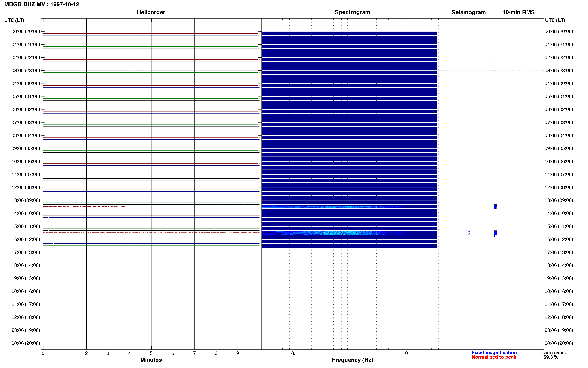This screenshot has height=368, width=588.
Task: Click the 10-min RMS panel heading
Action: click(x=518, y=12)
